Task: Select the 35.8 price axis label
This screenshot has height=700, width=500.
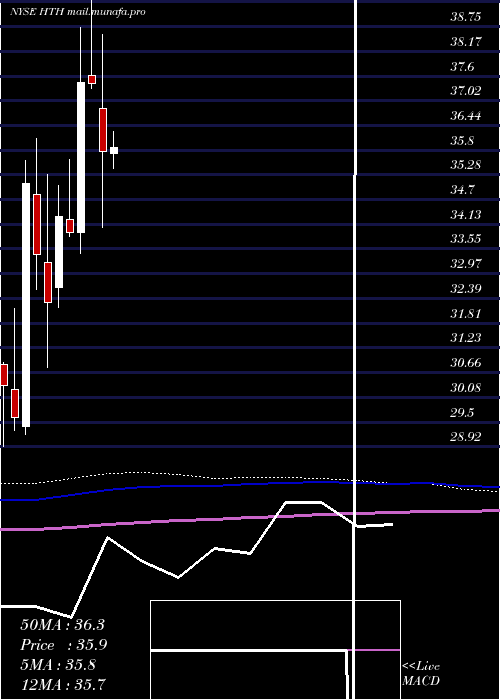Action: (x=462, y=141)
